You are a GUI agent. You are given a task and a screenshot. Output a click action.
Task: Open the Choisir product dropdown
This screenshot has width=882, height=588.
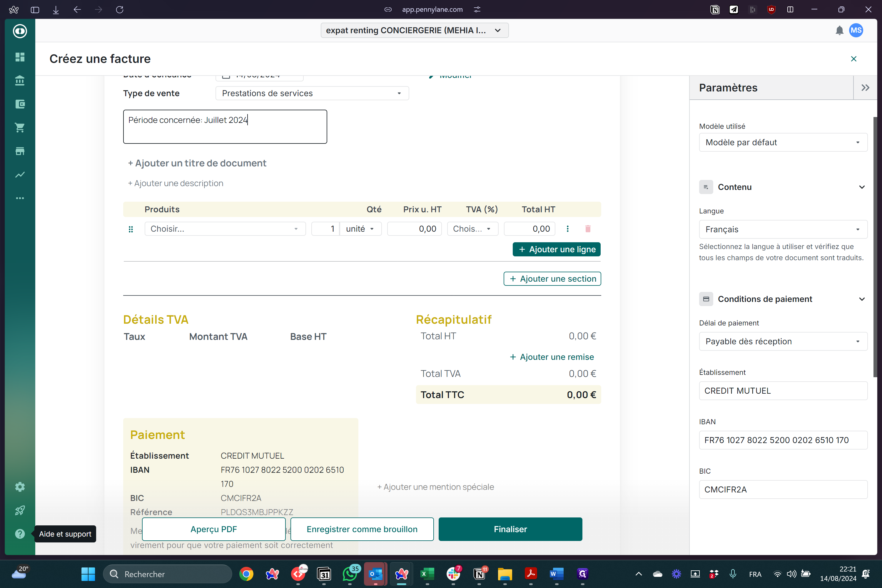click(225, 229)
